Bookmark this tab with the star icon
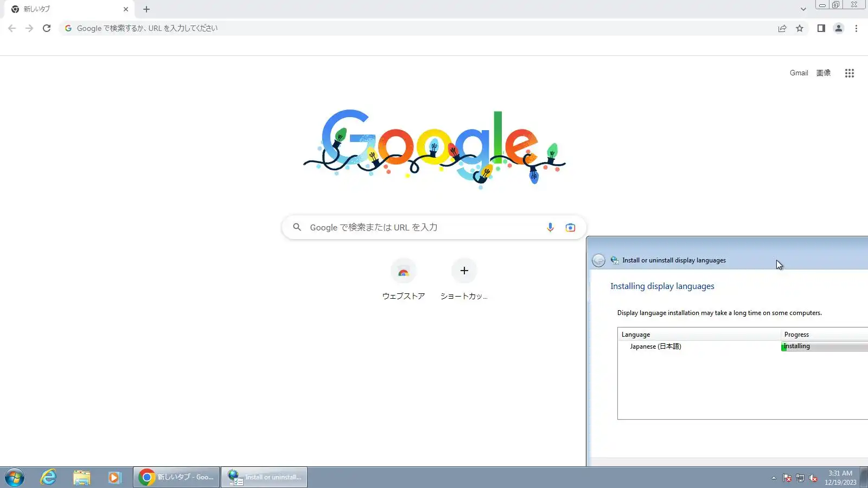 (800, 28)
